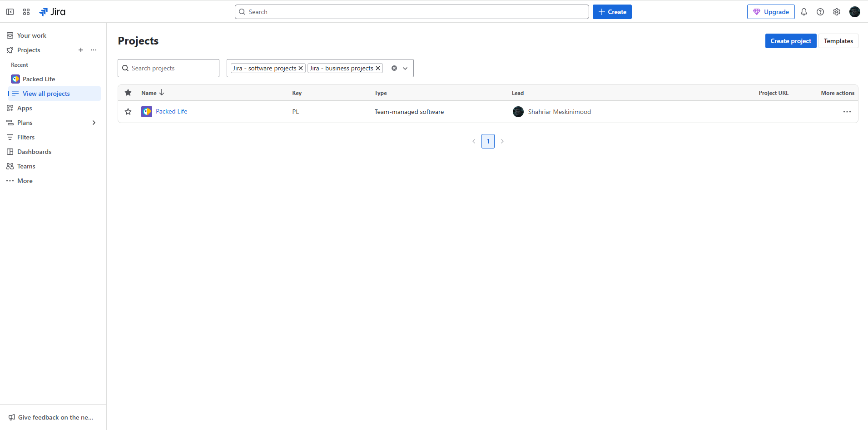Go to the next page arrow
Viewport: 868px width, 430px height.
click(502, 141)
